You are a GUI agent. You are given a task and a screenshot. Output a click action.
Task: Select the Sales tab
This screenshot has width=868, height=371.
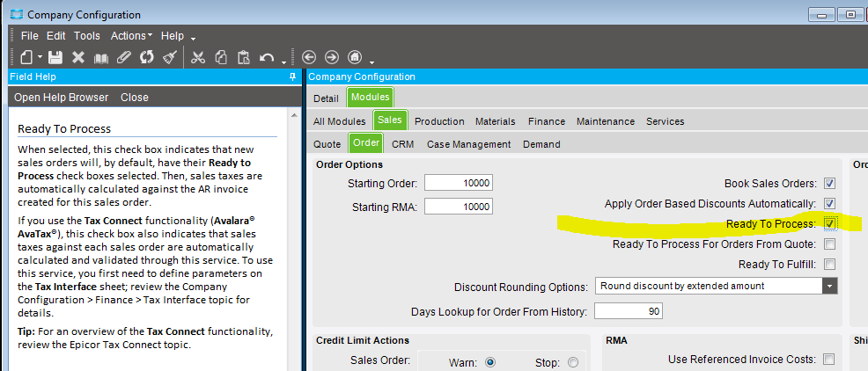coord(390,120)
